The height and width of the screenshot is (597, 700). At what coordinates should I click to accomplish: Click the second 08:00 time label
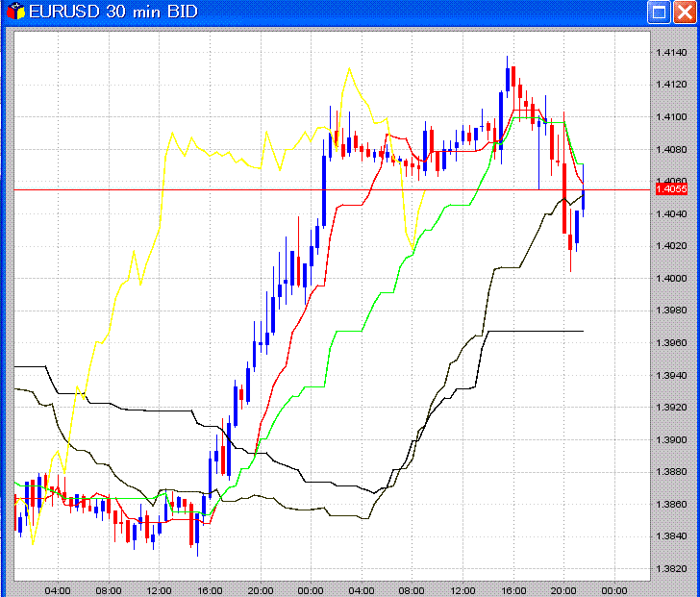412,591
